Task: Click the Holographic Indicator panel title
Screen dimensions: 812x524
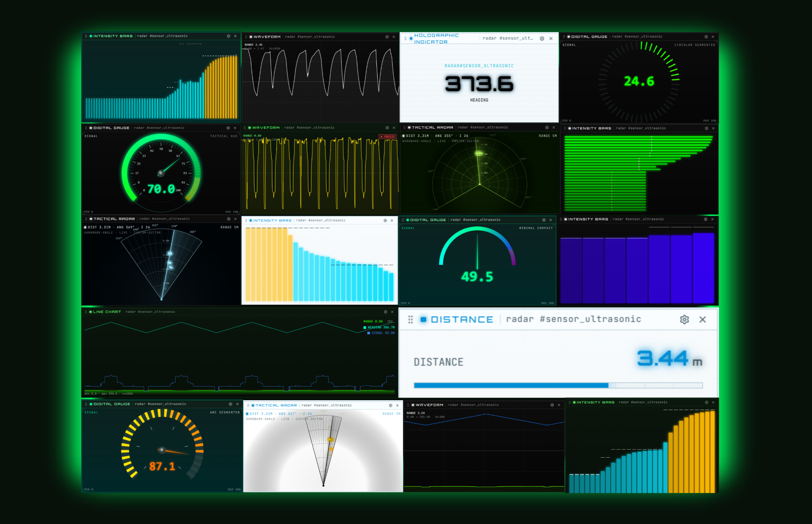Action: 436,38
